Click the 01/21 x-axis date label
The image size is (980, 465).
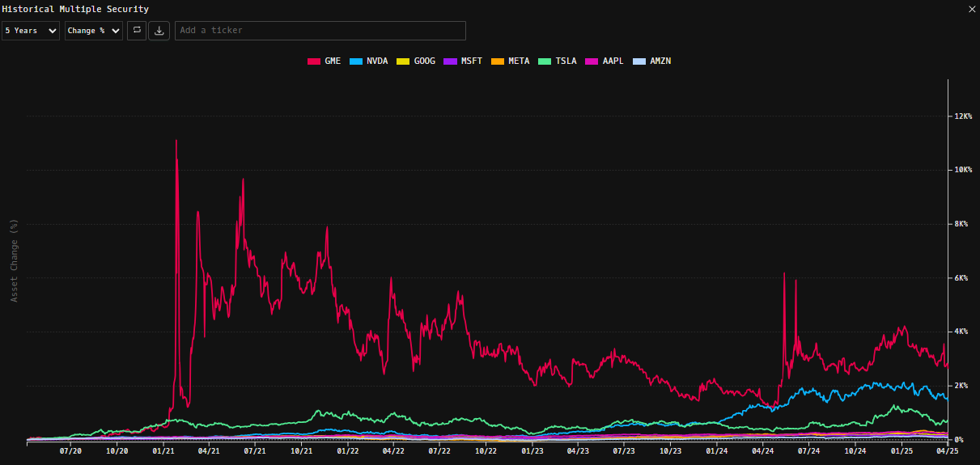pyautogui.click(x=164, y=451)
